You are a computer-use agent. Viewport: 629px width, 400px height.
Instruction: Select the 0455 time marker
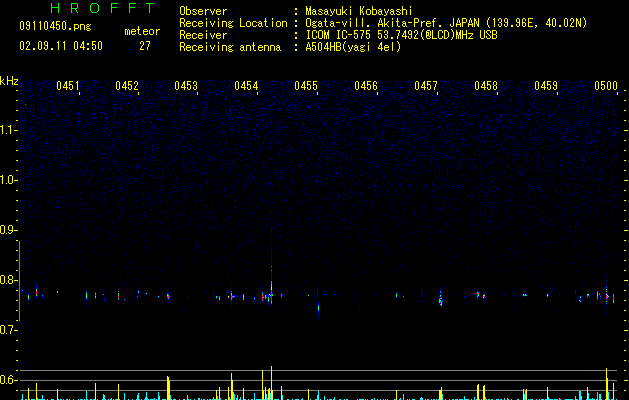(306, 86)
